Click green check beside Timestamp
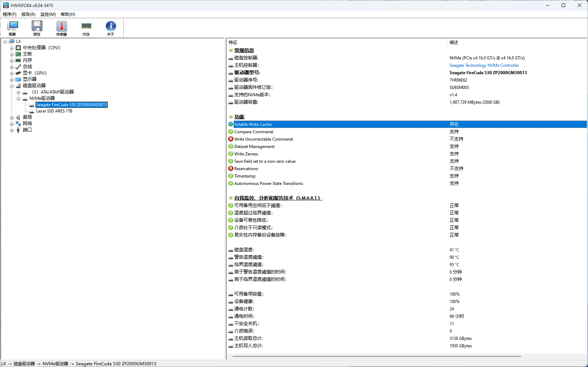The image size is (588, 367). pos(231,176)
